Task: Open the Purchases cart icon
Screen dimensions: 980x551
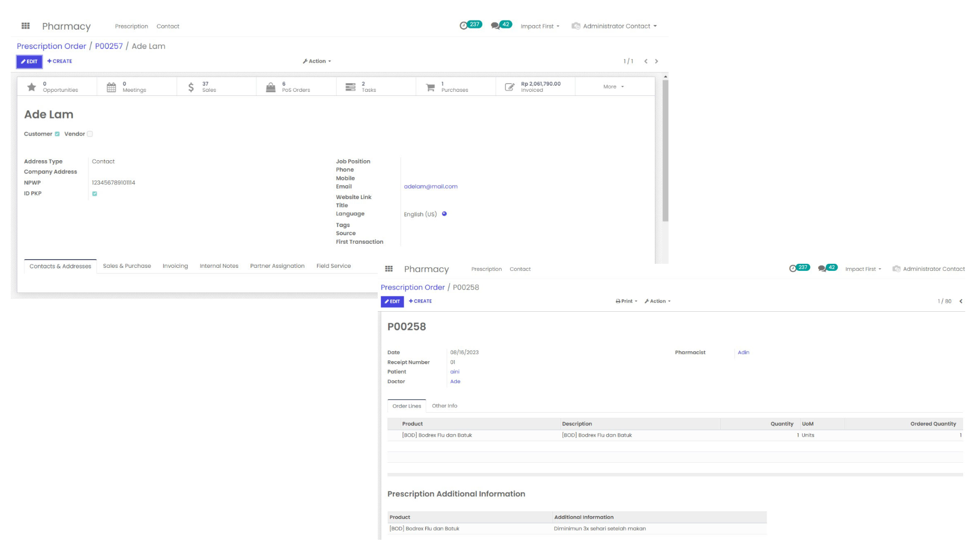Action: pos(430,87)
